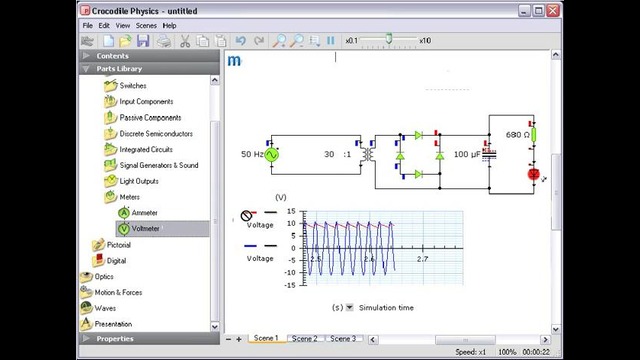The width and height of the screenshot is (640, 360).
Task: Expand the Contents panel
Action: [x=149, y=56]
